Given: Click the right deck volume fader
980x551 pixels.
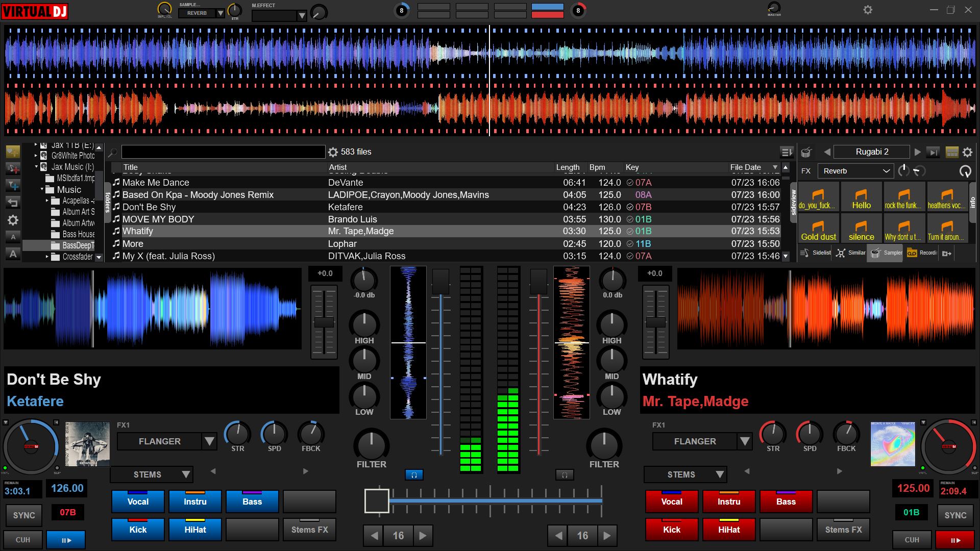Looking at the screenshot, I should coord(538,282).
